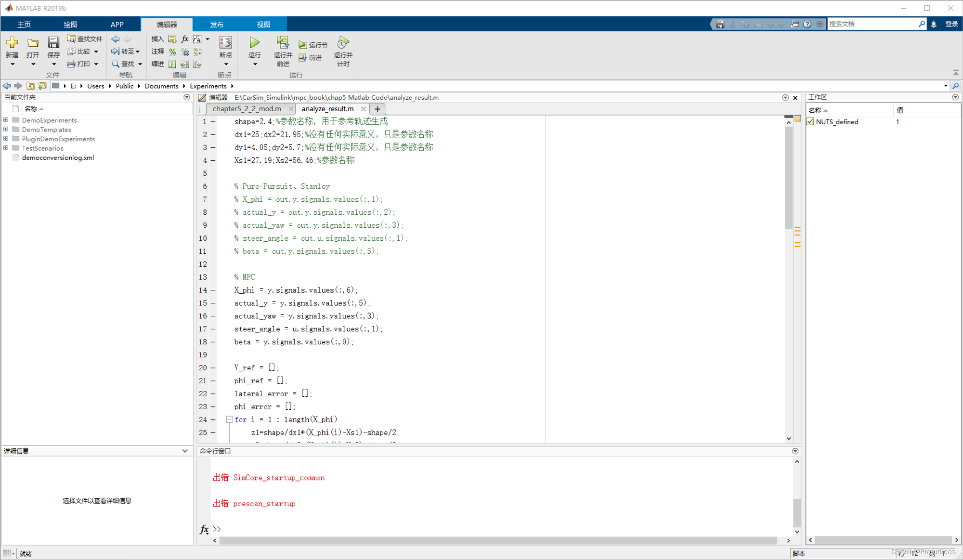The width and height of the screenshot is (963, 560).
Task: Open the Run (运行) dropdown arrow
Action: point(255,64)
